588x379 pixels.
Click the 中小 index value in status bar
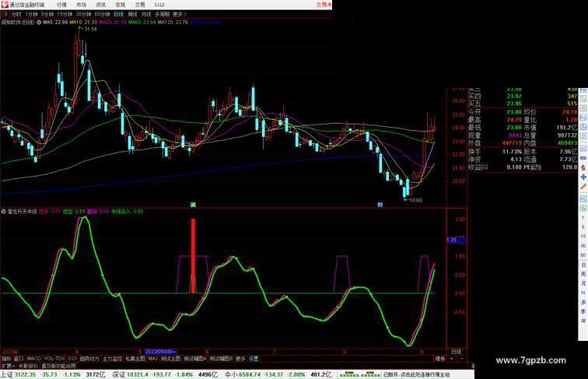point(250,374)
